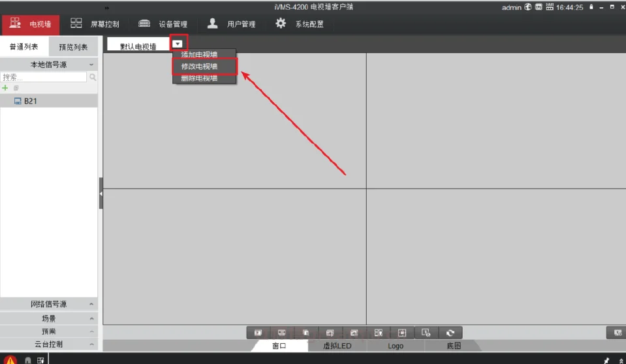Click the search magnifier icon
The width and height of the screenshot is (626, 364).
(x=93, y=77)
